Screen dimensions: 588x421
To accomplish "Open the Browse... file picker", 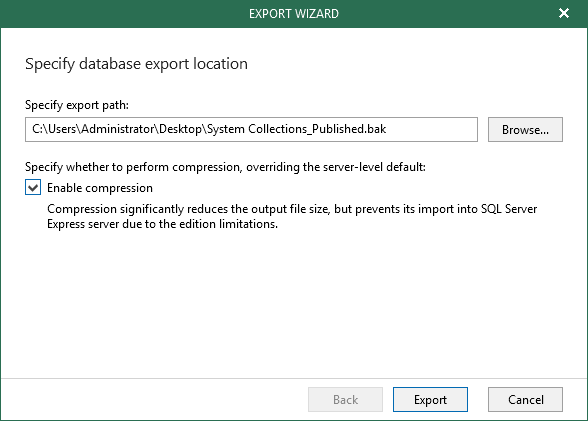I will coord(525,129).
